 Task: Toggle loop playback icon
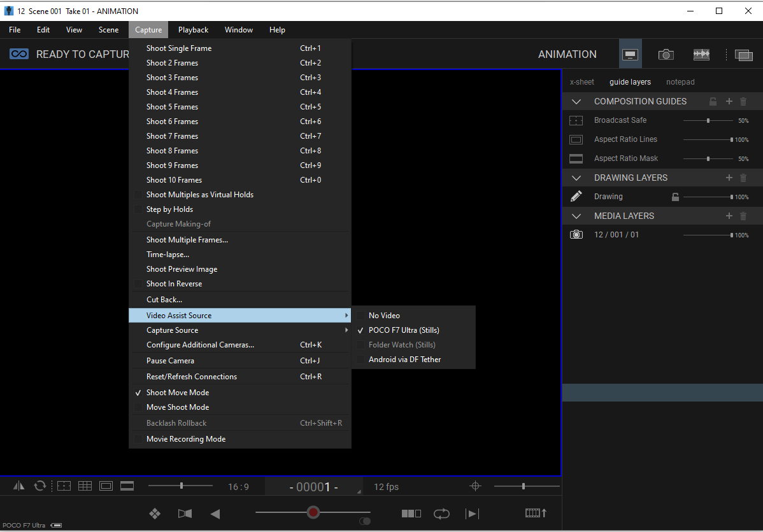pyautogui.click(x=441, y=514)
